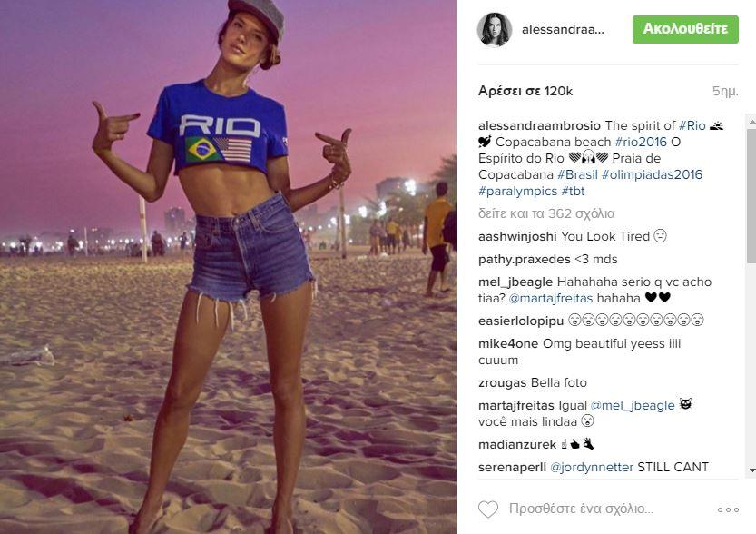756x534 pixels.
Task: Click the #tbt hashtag
Action: click(573, 191)
